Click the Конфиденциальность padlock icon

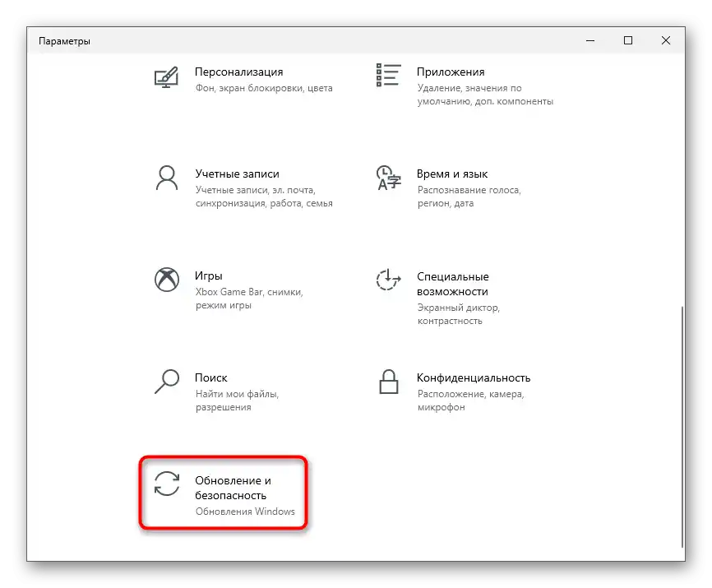pos(389,382)
